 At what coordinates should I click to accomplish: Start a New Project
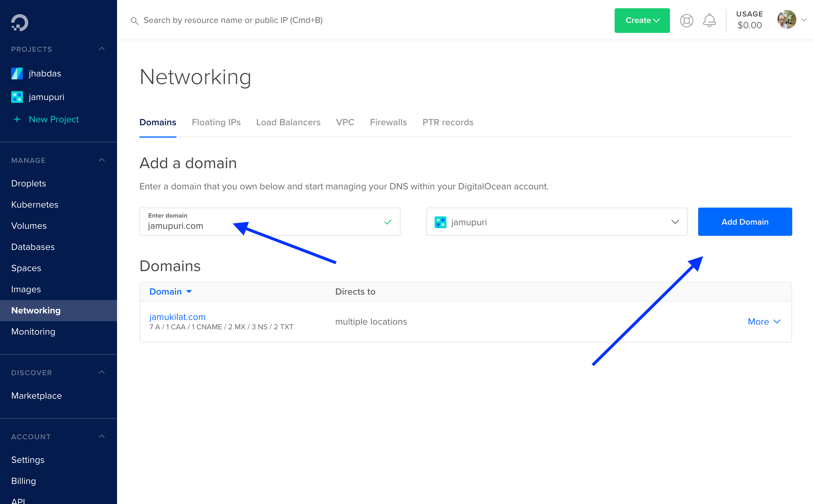54,119
